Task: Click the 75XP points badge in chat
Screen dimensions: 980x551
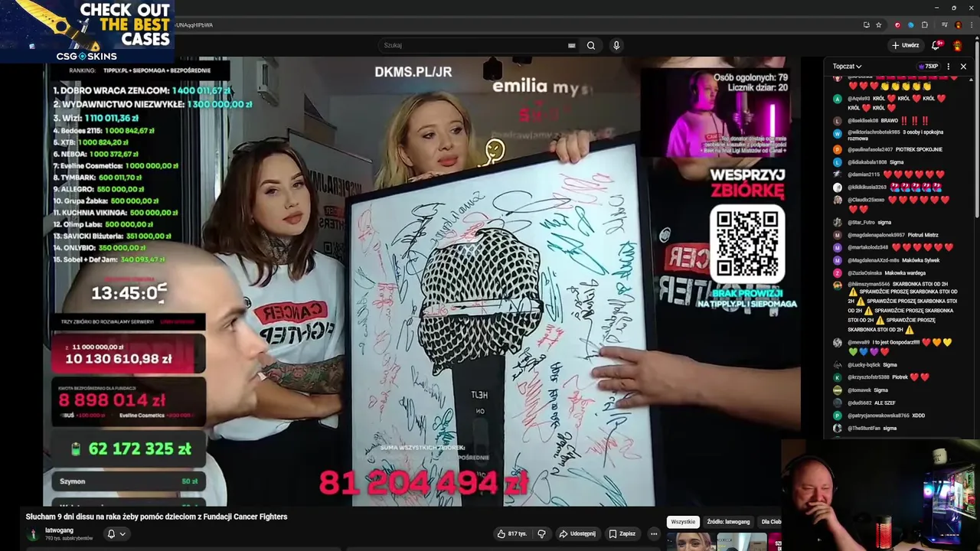Action: point(928,67)
